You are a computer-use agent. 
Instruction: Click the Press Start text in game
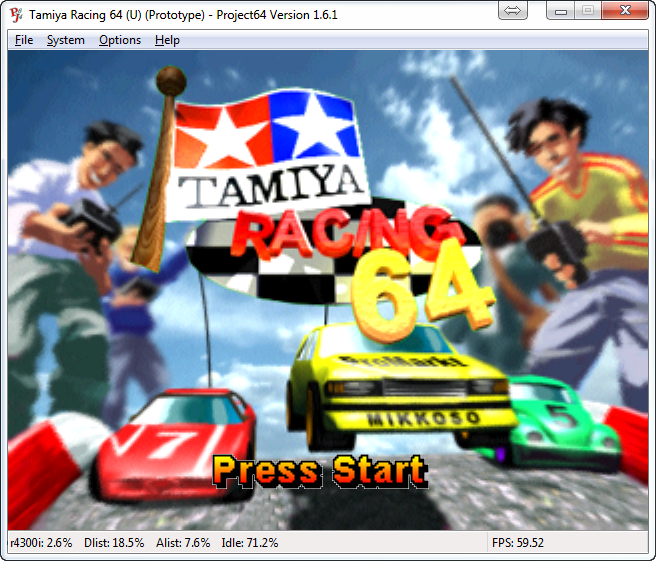[320, 471]
